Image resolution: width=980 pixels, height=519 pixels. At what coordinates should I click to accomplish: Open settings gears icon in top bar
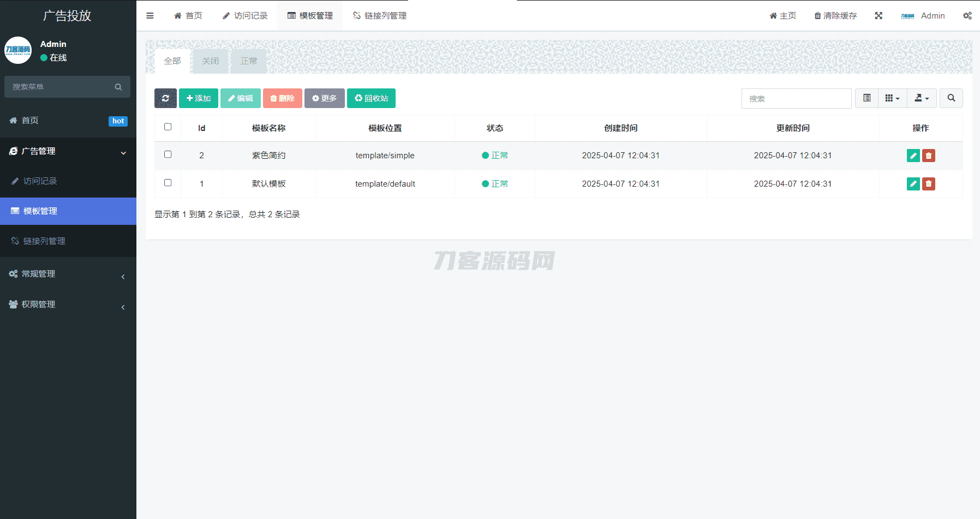coord(967,16)
